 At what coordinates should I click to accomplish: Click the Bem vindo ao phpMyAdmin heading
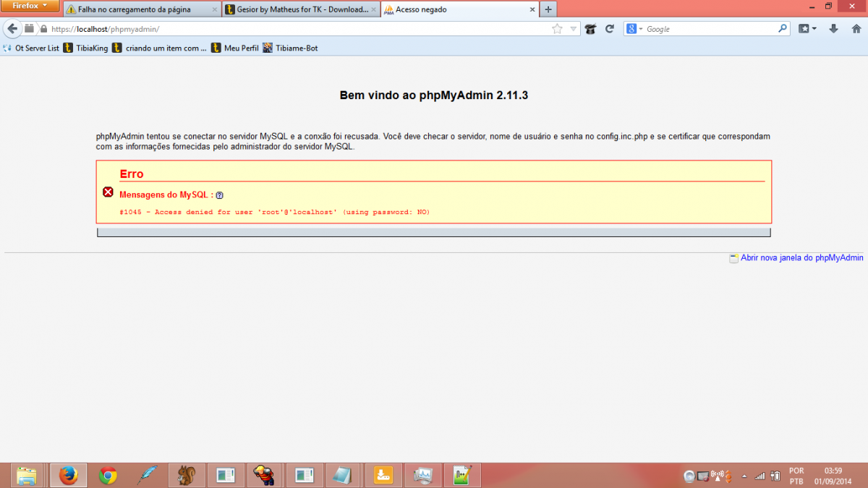coord(434,95)
